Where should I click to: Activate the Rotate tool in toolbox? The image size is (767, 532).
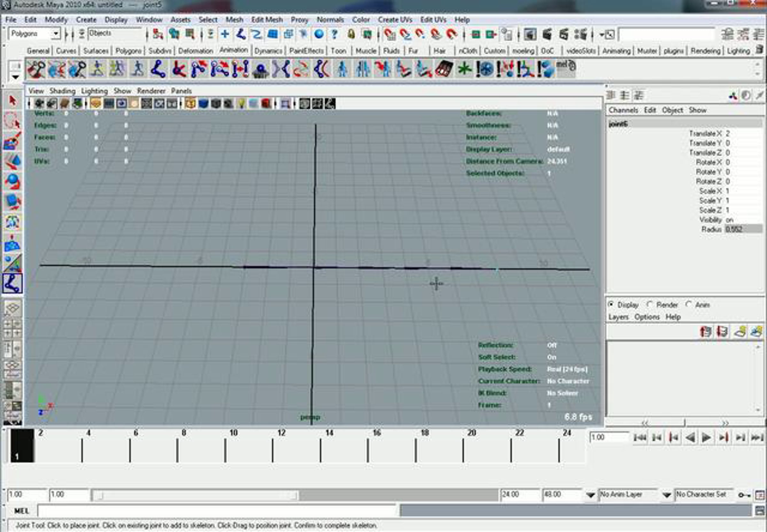point(12,182)
